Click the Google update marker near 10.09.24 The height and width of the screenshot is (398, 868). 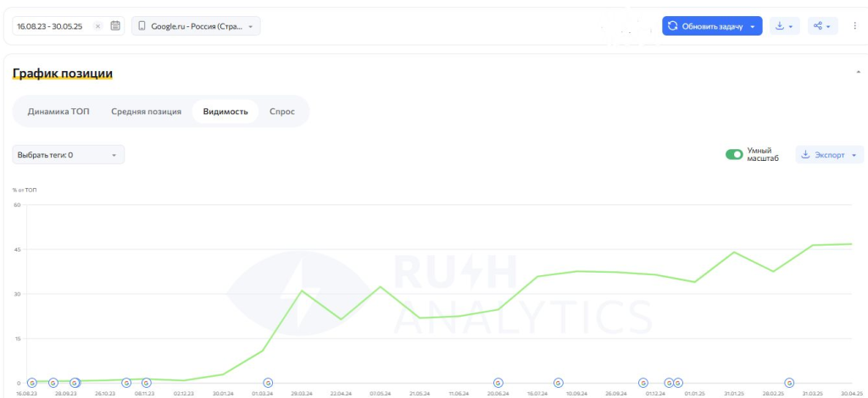click(x=558, y=383)
